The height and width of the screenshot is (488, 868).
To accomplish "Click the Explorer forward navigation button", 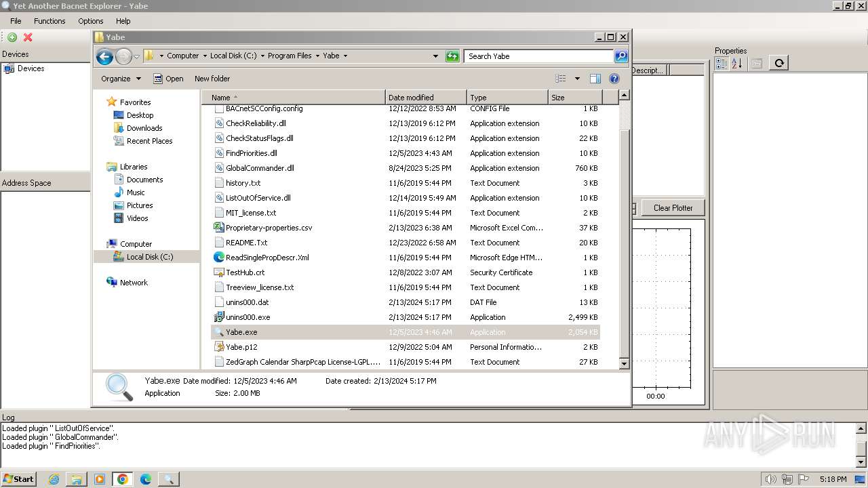I will click(123, 56).
